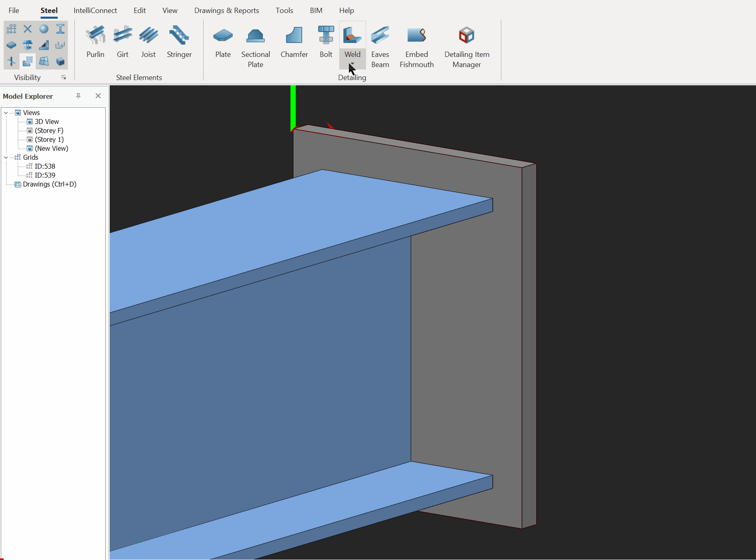Open Drawings (Ctrl+D) in Model Explorer

click(49, 184)
